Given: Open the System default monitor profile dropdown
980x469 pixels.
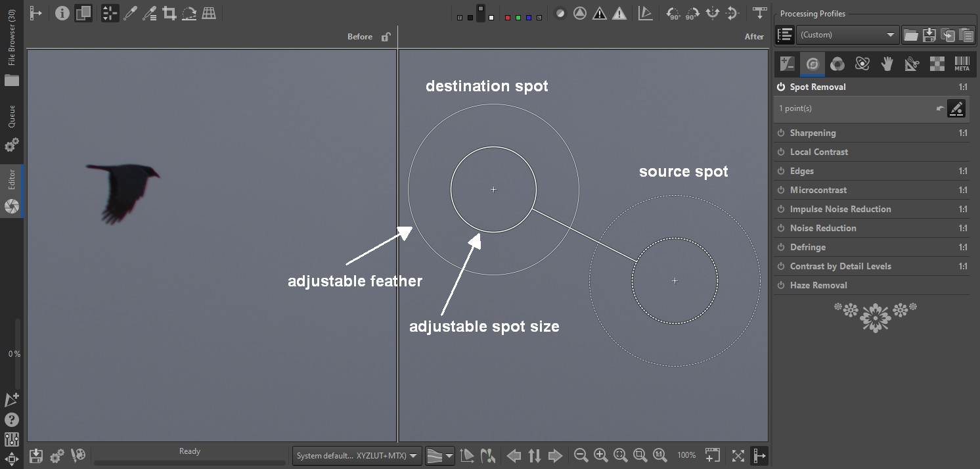Looking at the screenshot, I should pyautogui.click(x=357, y=455).
